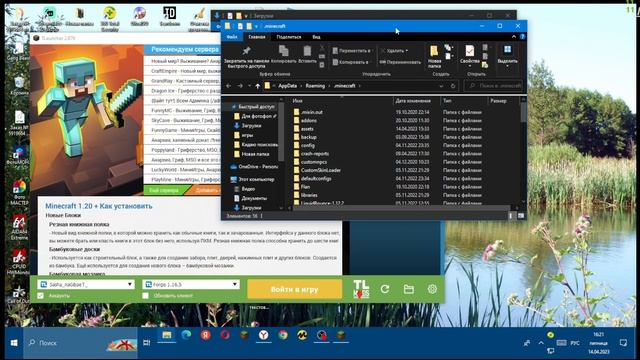Click Explorer search field
640x360 pixels.
[x=494, y=86]
